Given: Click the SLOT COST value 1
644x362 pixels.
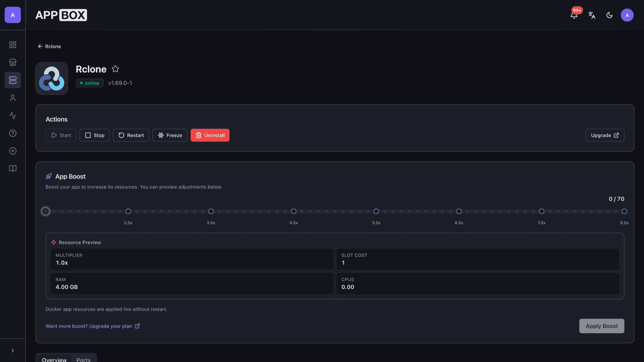Looking at the screenshot, I should (x=343, y=263).
